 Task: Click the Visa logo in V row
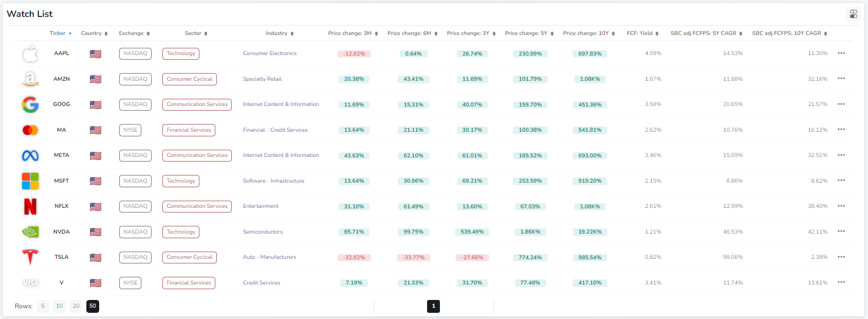(30, 283)
